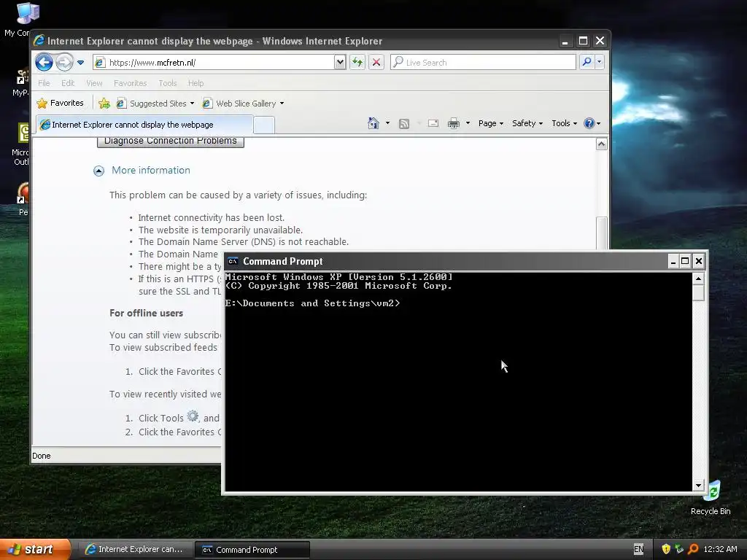The height and width of the screenshot is (560, 747).
Task: Click the Command Prompt scrollbar thumb
Action: tap(698, 292)
